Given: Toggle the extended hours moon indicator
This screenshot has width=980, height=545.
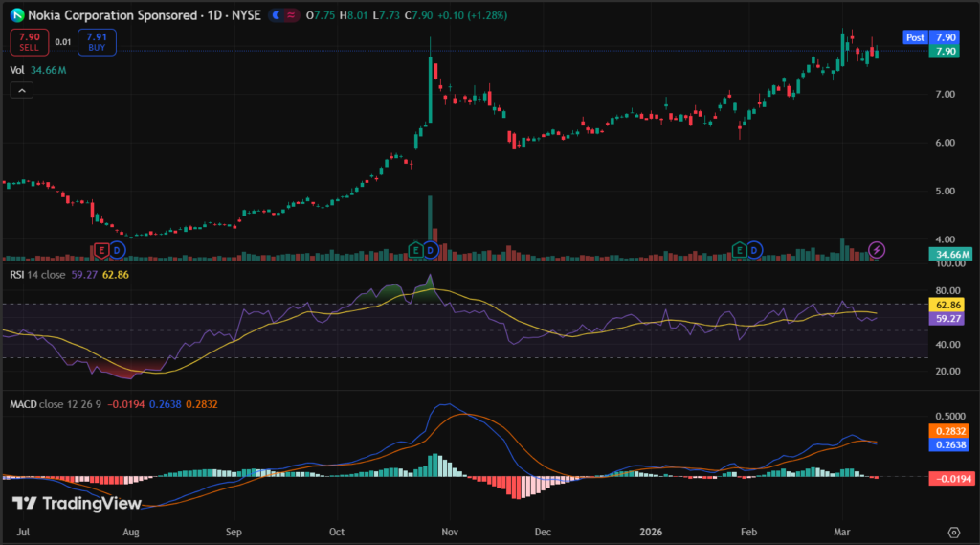Looking at the screenshot, I should click(x=278, y=16).
